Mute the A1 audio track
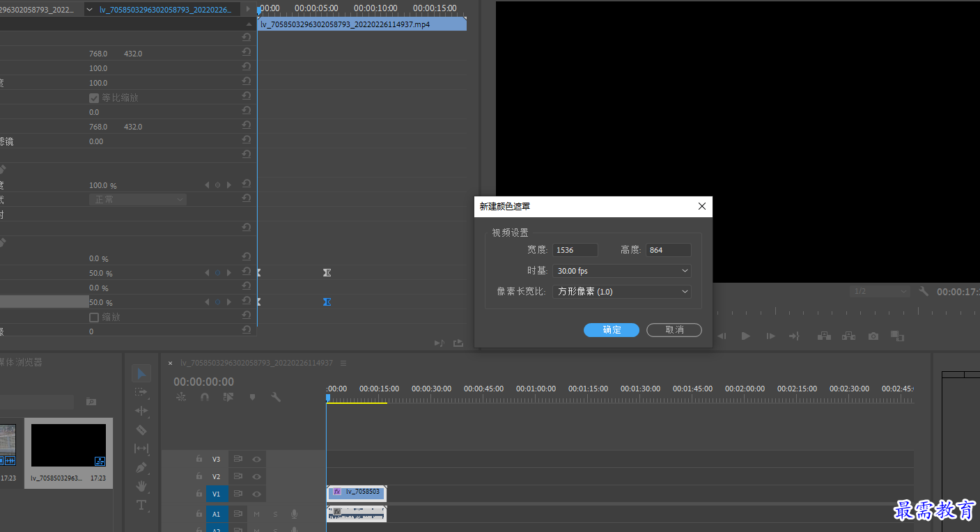Image resolution: width=980 pixels, height=532 pixels. (x=256, y=514)
